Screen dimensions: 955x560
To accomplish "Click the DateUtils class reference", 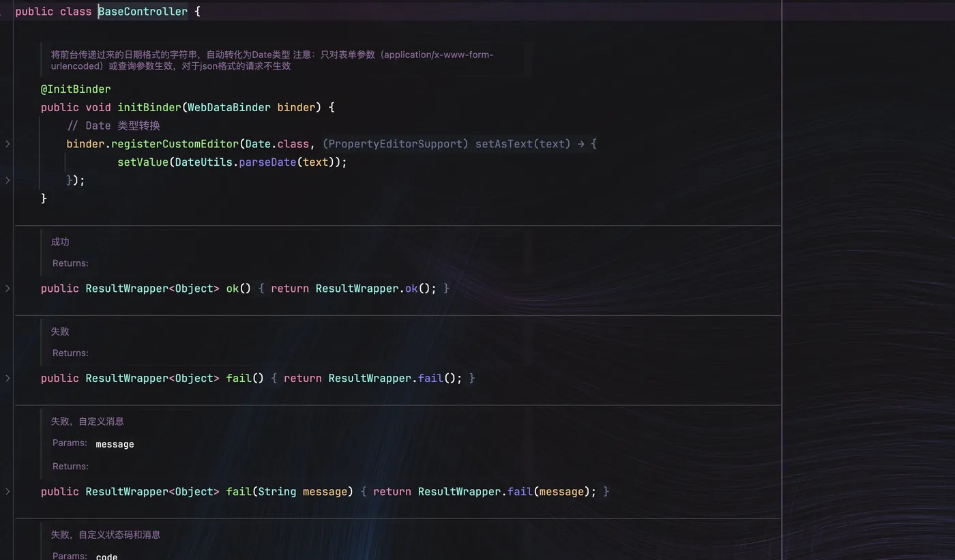I will [x=204, y=162].
